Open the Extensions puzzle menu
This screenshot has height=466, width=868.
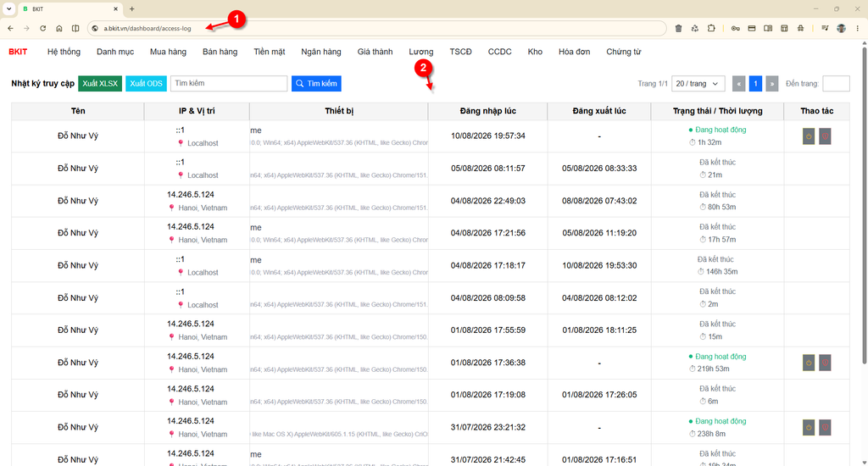click(711, 28)
